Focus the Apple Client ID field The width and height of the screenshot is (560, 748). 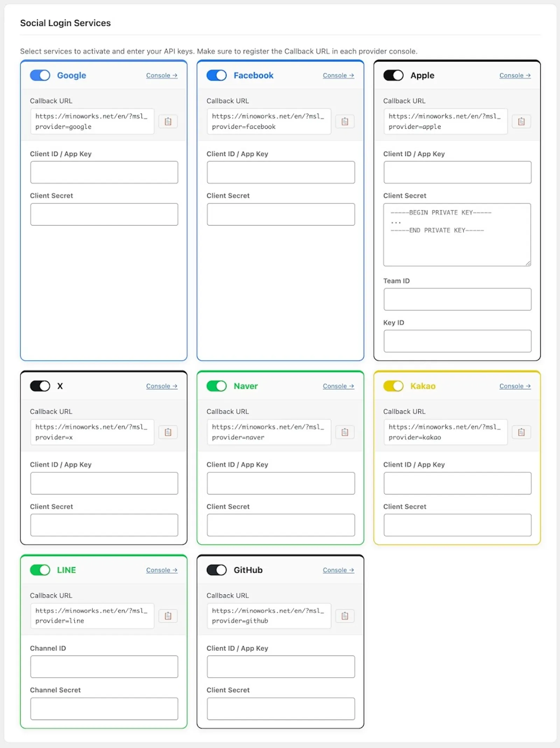point(457,172)
